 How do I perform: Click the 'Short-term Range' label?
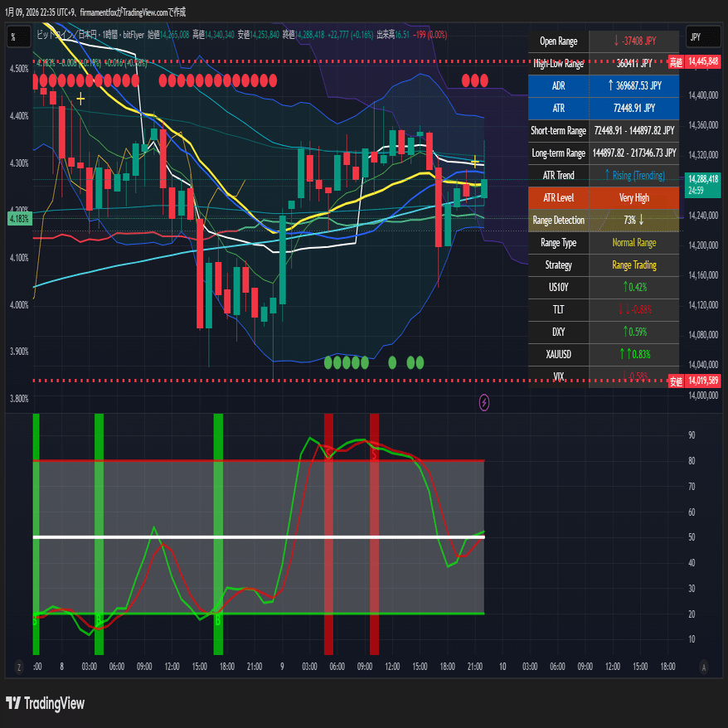[x=558, y=131]
